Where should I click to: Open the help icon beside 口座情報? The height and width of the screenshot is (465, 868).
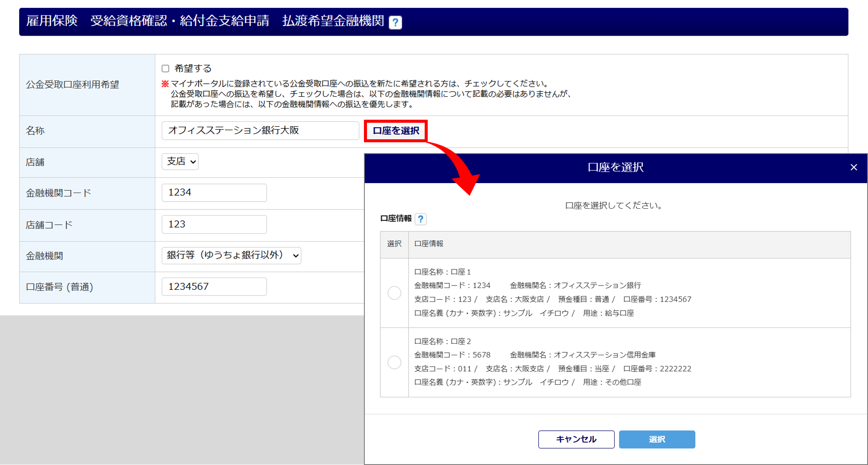point(420,219)
